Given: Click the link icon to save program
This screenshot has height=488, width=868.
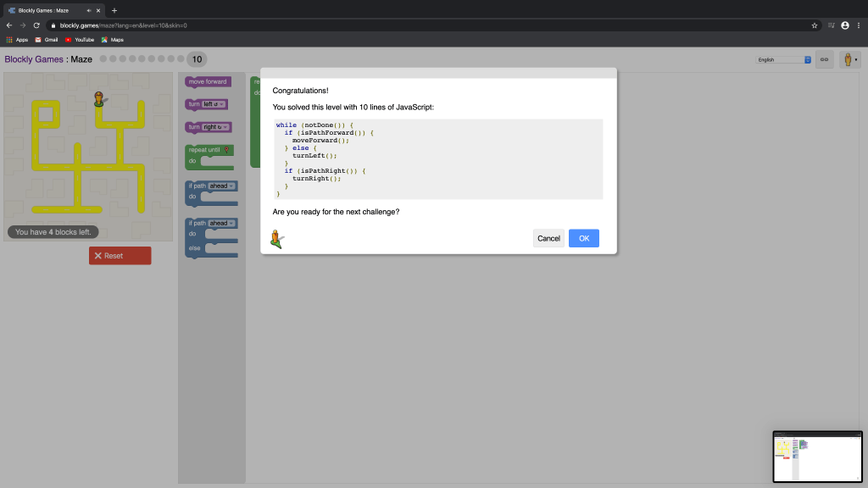Looking at the screenshot, I should click(x=824, y=60).
